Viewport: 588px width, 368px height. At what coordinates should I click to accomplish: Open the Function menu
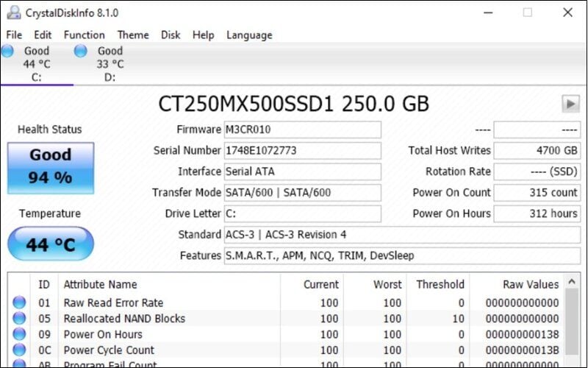84,35
